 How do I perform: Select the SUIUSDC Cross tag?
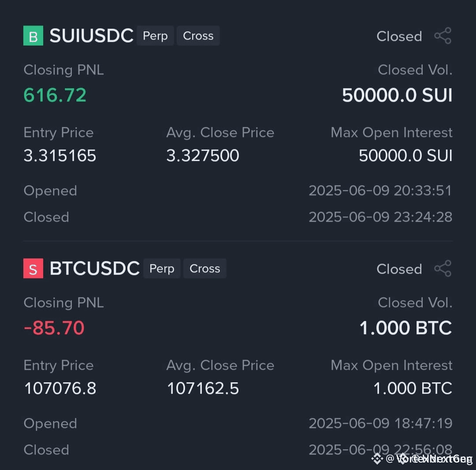pos(198,36)
